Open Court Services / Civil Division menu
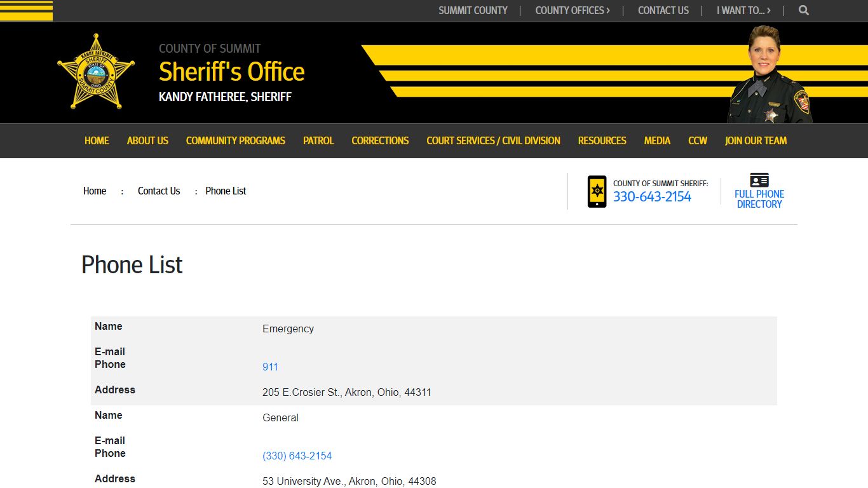 point(493,140)
